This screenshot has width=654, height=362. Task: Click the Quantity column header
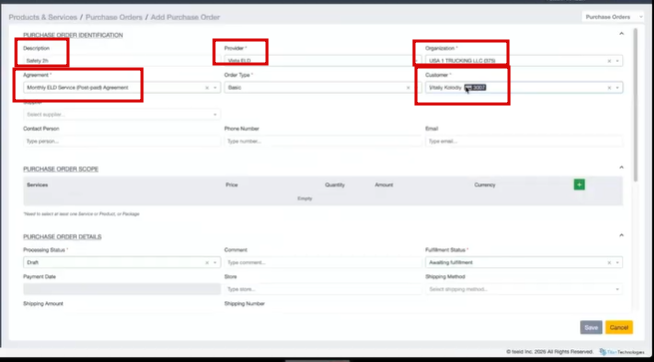tap(335, 185)
